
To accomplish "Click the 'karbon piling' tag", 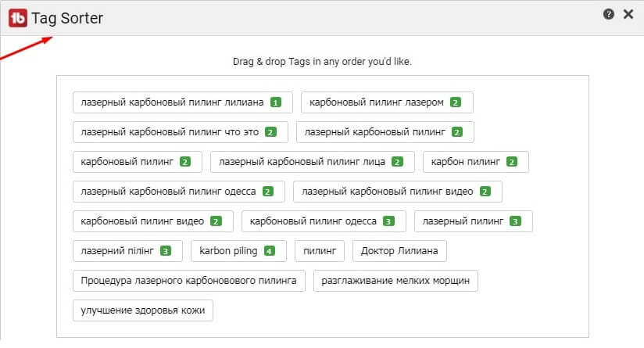I will pyautogui.click(x=238, y=251).
